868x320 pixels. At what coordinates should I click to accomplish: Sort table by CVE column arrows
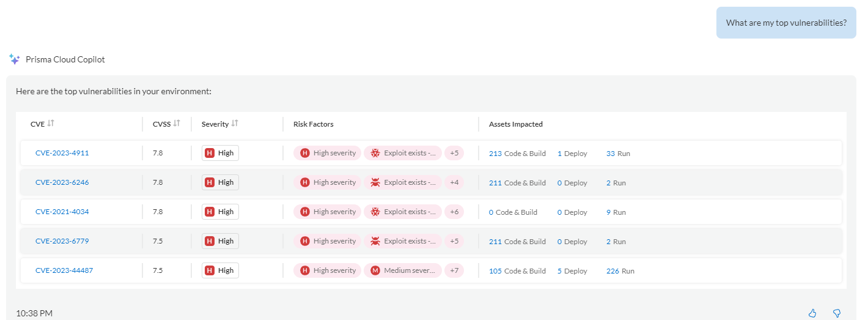[x=51, y=124]
